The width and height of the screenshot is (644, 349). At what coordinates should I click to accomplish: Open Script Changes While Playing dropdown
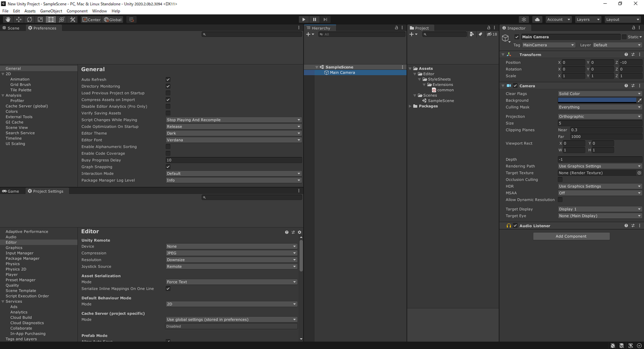[x=233, y=120]
